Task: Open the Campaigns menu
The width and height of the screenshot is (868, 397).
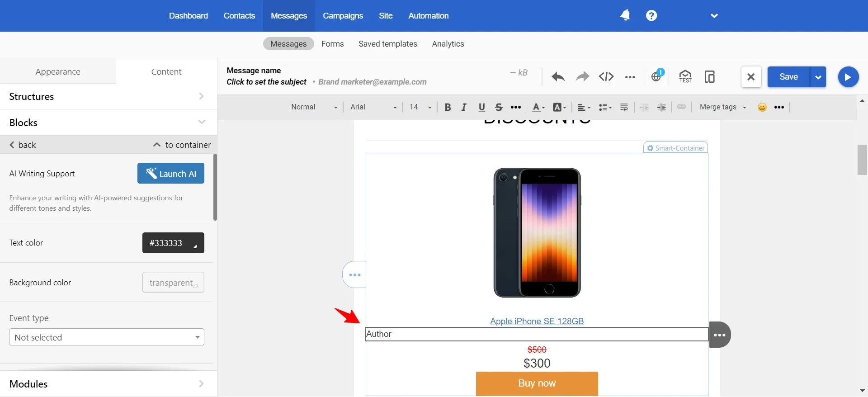Action: pos(343,16)
